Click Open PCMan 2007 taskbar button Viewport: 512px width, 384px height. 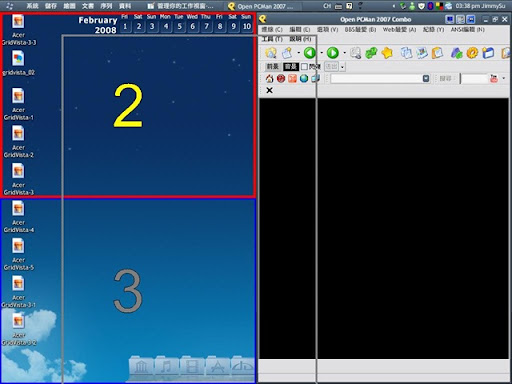coord(261,6)
